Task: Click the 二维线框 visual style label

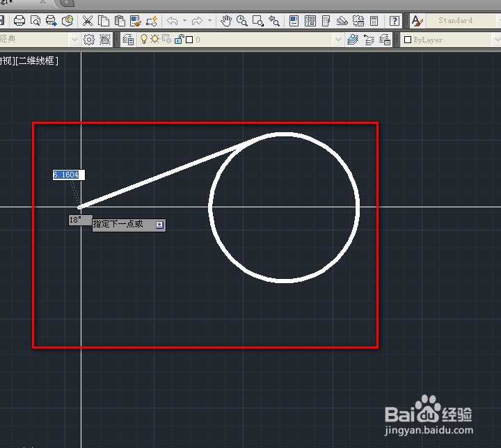Action: pyautogui.click(x=37, y=61)
